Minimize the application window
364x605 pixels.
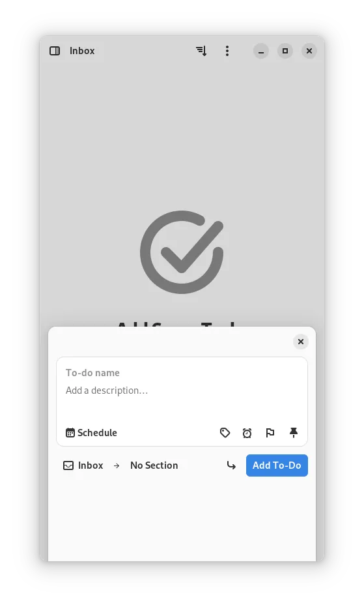coord(261,51)
